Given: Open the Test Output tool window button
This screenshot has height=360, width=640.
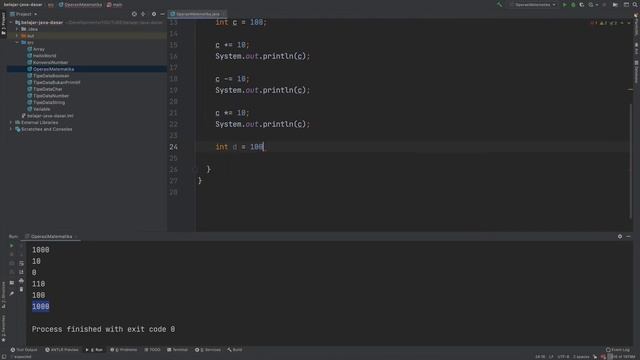Looking at the screenshot, I should click(x=24, y=350).
